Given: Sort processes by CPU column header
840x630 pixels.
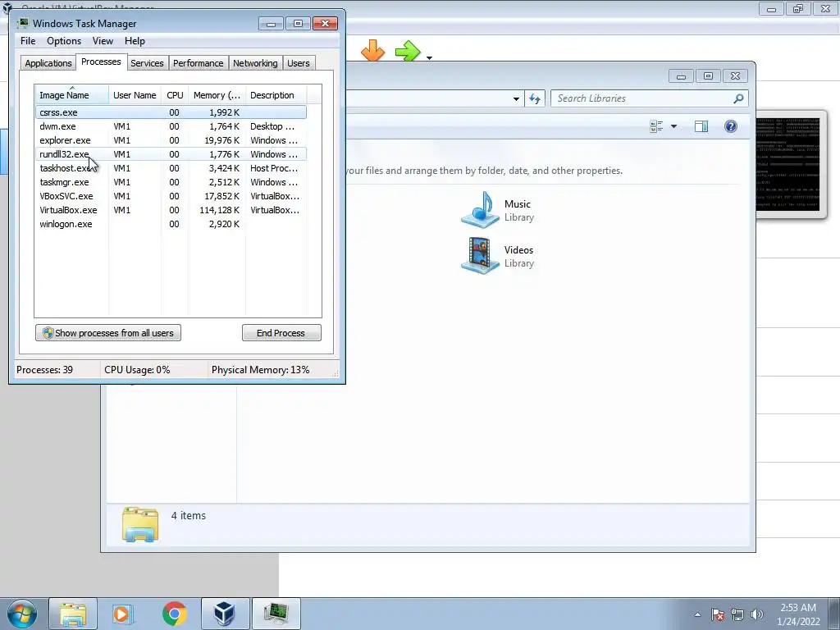Looking at the screenshot, I should 175,95.
